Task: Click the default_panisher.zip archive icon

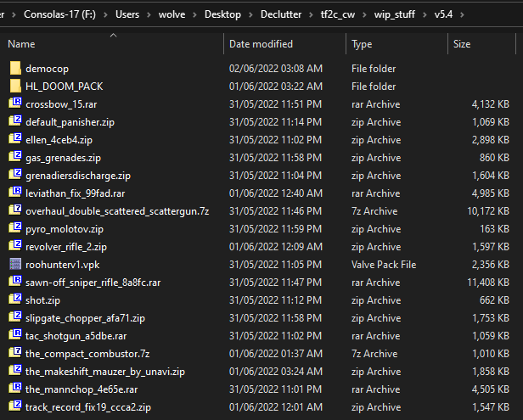Action: point(15,121)
